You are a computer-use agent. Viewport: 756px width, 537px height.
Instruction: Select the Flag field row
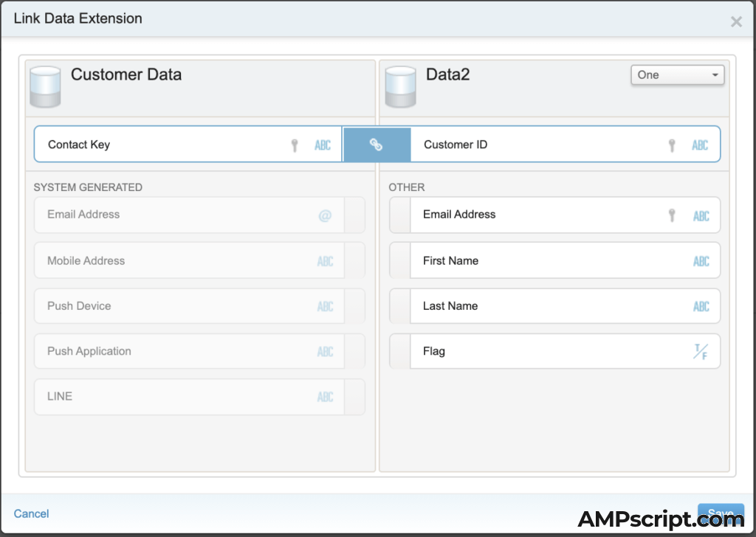click(x=546, y=352)
